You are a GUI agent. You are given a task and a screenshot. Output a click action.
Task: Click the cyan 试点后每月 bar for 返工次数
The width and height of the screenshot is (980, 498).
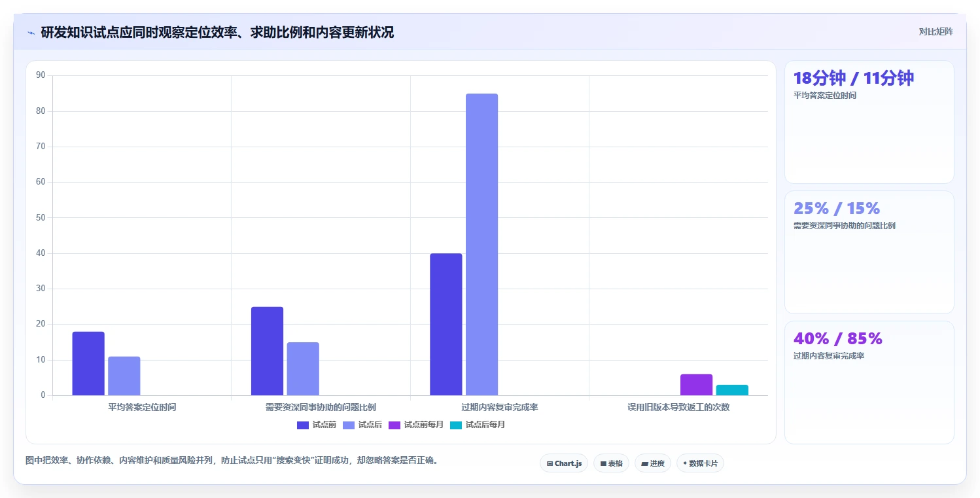[x=732, y=390]
